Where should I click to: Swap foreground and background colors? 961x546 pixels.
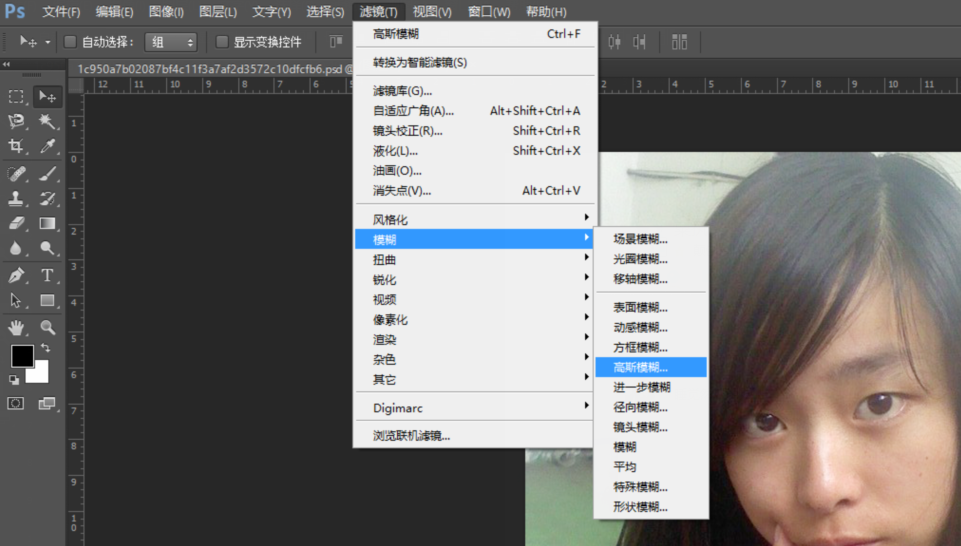[45, 347]
